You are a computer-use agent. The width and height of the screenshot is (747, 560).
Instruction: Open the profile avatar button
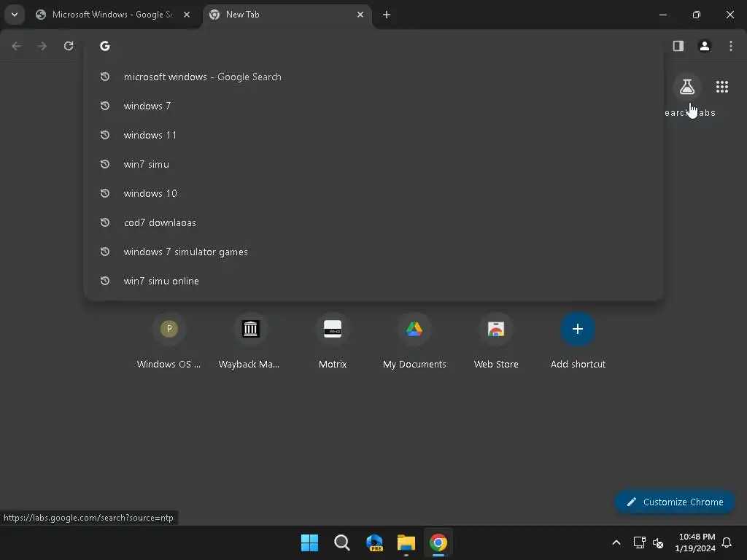(x=705, y=46)
